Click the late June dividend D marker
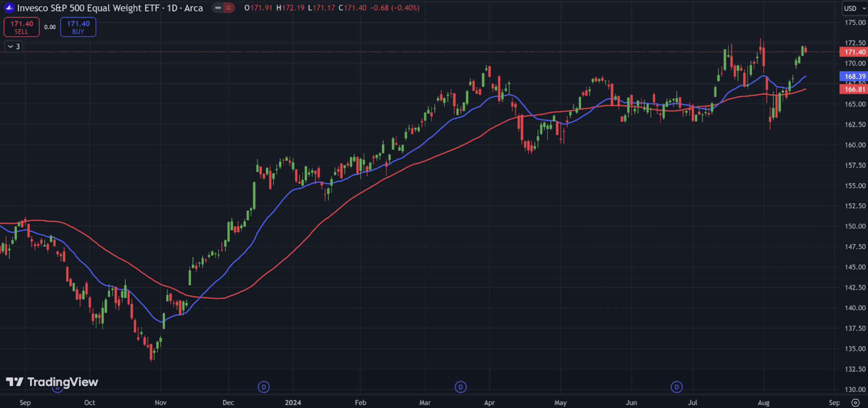868x408 pixels. [676, 387]
